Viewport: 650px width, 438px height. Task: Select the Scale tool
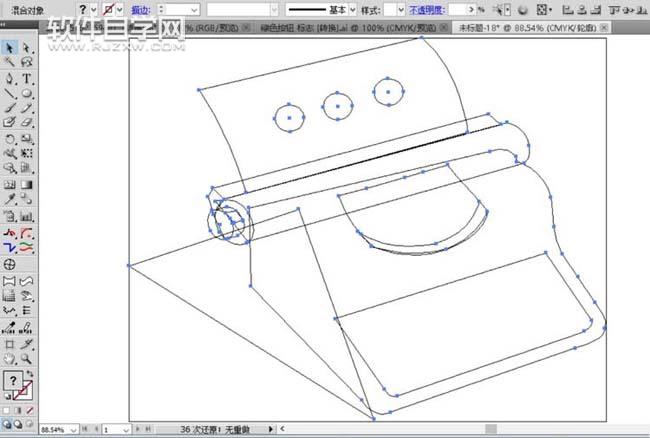tap(27, 139)
